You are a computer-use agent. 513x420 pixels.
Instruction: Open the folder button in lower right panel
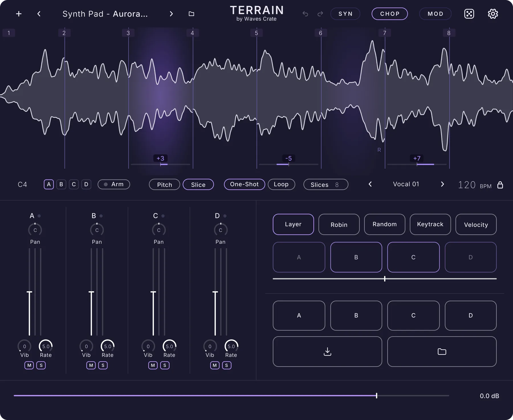point(442,352)
